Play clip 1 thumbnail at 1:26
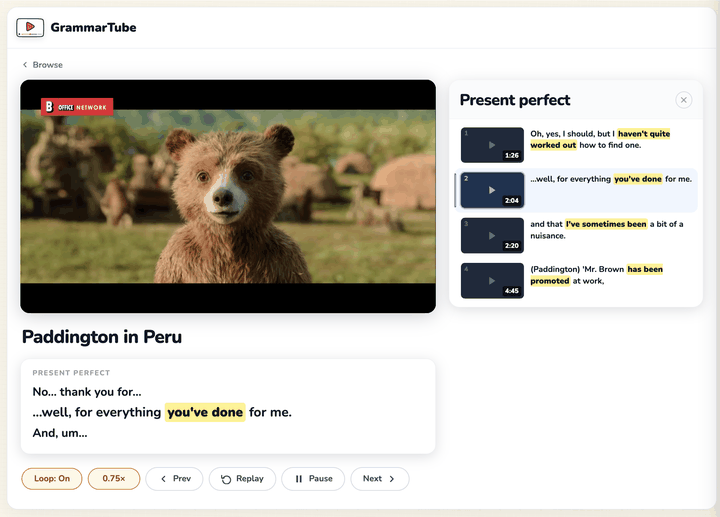The width and height of the screenshot is (720, 517). click(x=492, y=145)
